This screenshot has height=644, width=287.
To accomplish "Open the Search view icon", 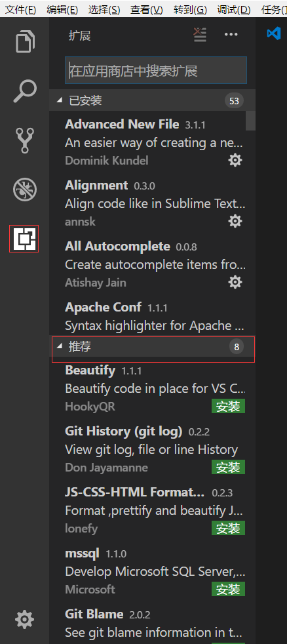I will click(x=25, y=91).
